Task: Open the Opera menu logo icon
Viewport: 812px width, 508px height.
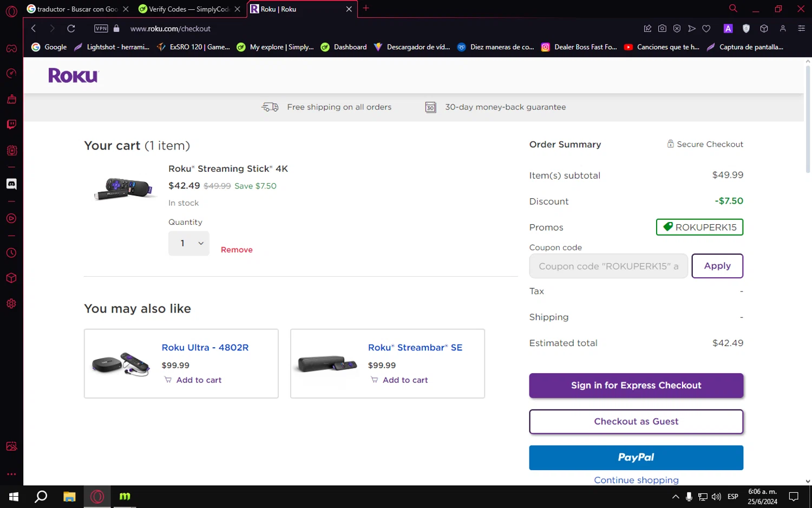Action: click(11, 11)
